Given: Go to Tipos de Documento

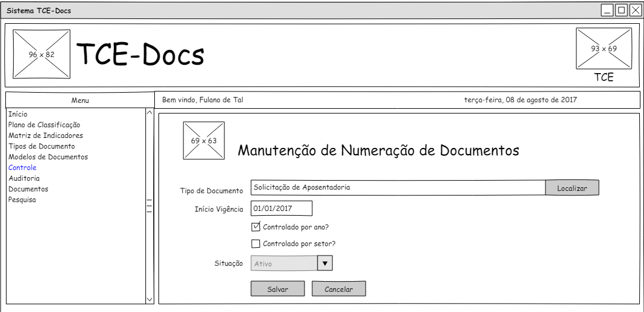Looking at the screenshot, I should coord(42,146).
